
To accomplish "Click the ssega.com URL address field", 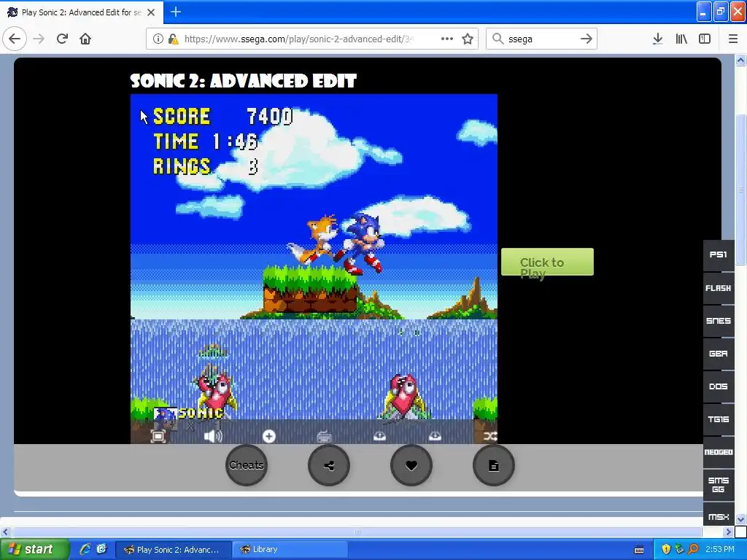I will tap(299, 39).
